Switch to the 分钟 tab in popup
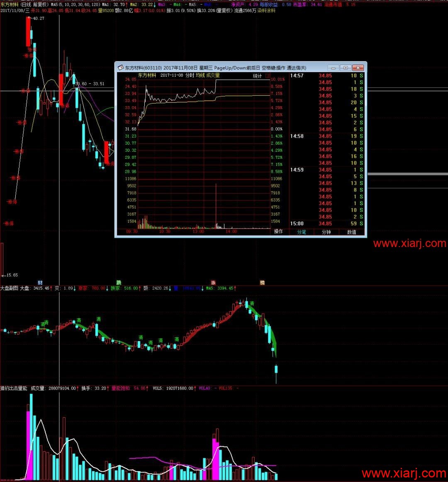This screenshot has height=482, width=448. [326, 232]
